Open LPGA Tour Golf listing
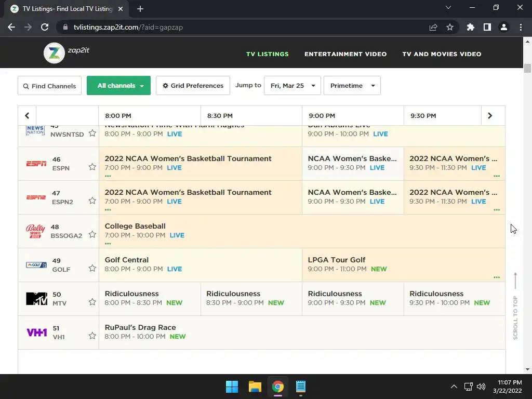Viewport: 532px width, 399px height. click(x=403, y=264)
